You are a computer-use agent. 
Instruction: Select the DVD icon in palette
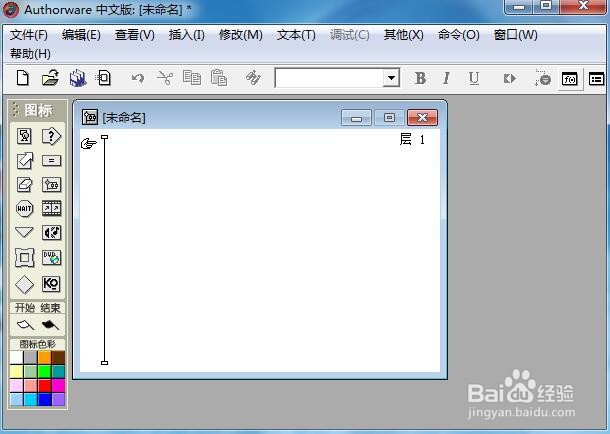coord(51,257)
